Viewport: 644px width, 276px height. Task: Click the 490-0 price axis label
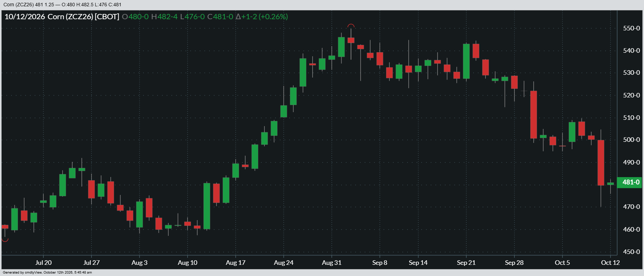631,162
